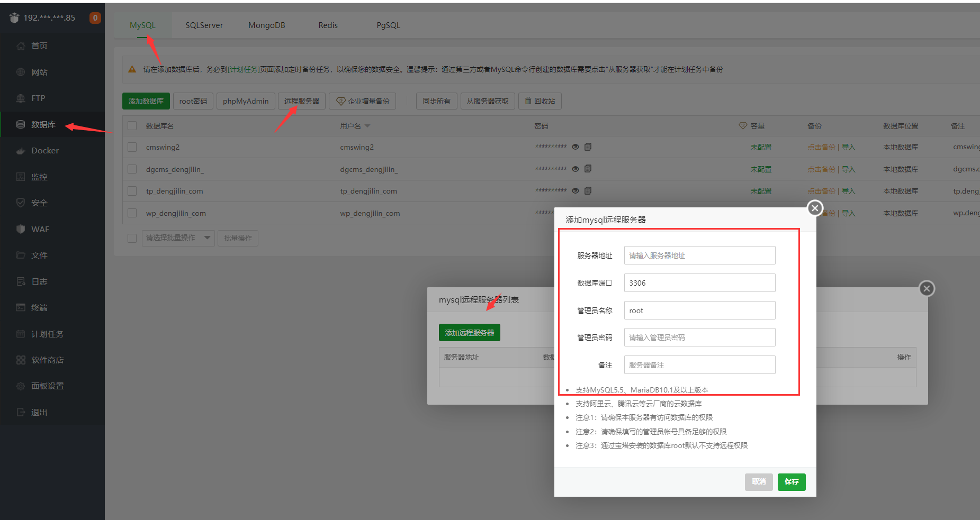Open the 安全 security shield icon

pyautogui.click(x=21, y=203)
